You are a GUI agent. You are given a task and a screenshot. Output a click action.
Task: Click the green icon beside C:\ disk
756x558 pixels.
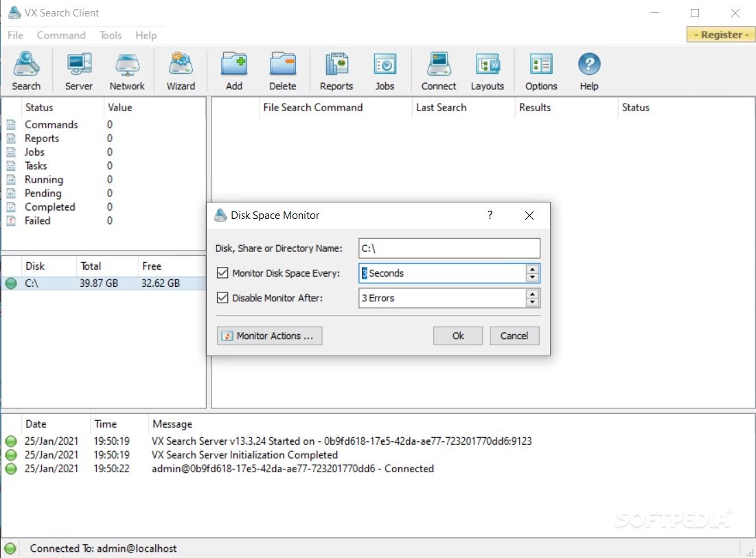11,283
